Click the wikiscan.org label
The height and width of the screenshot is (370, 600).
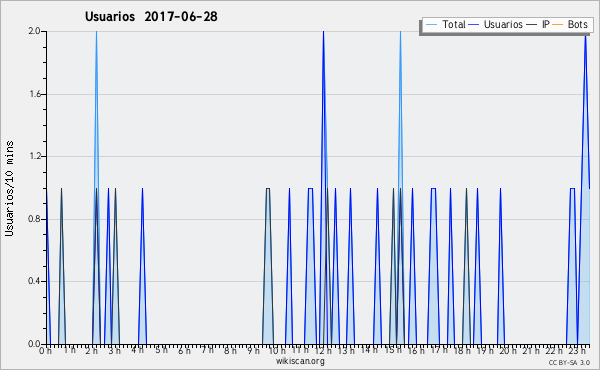300,361
